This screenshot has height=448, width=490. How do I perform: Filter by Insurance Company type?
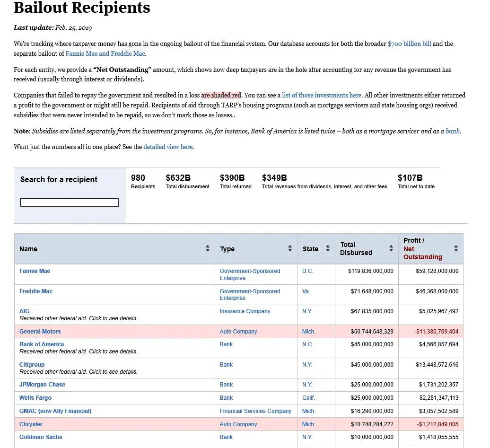pyautogui.click(x=245, y=311)
